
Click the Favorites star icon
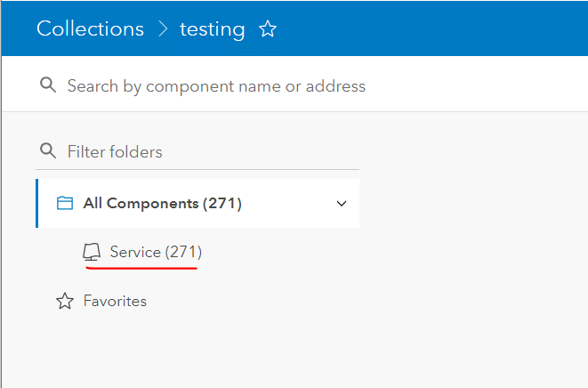64,302
